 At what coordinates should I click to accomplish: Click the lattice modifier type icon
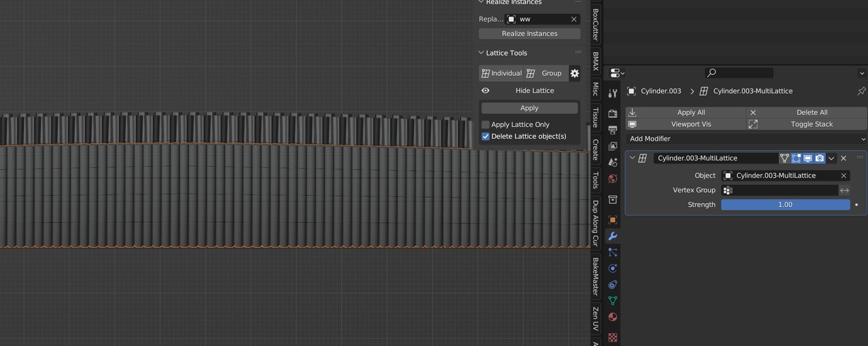(x=643, y=158)
